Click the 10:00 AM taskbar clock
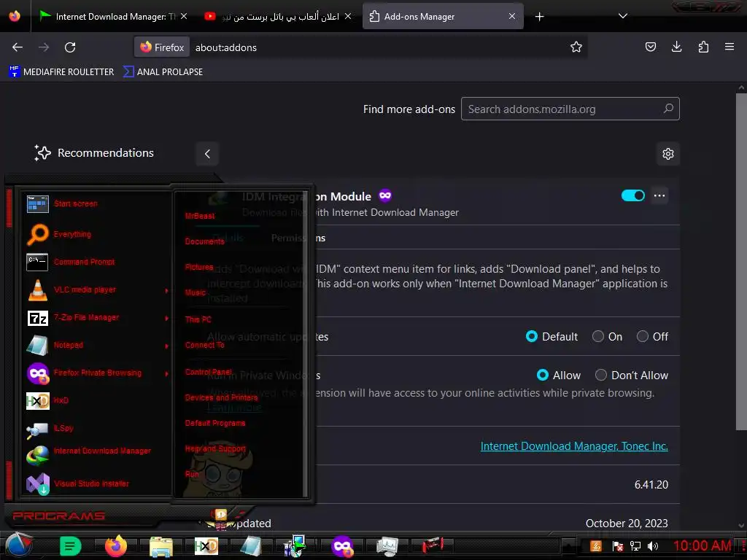This screenshot has width=747, height=560. tap(703, 545)
